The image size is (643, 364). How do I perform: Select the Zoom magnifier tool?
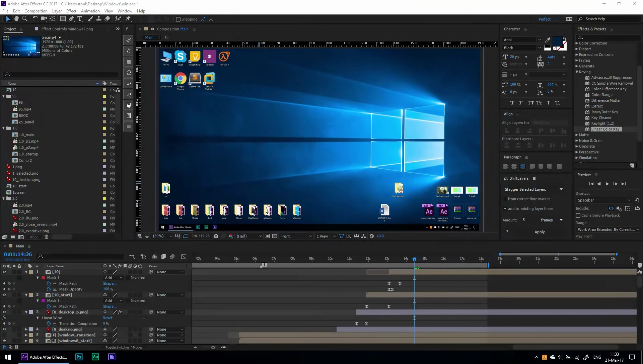point(24,19)
